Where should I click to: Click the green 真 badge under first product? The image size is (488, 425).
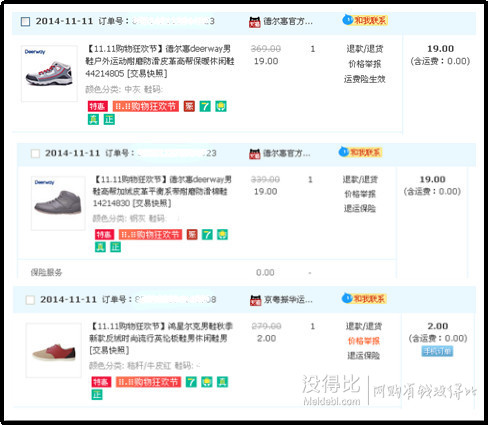click(x=93, y=119)
